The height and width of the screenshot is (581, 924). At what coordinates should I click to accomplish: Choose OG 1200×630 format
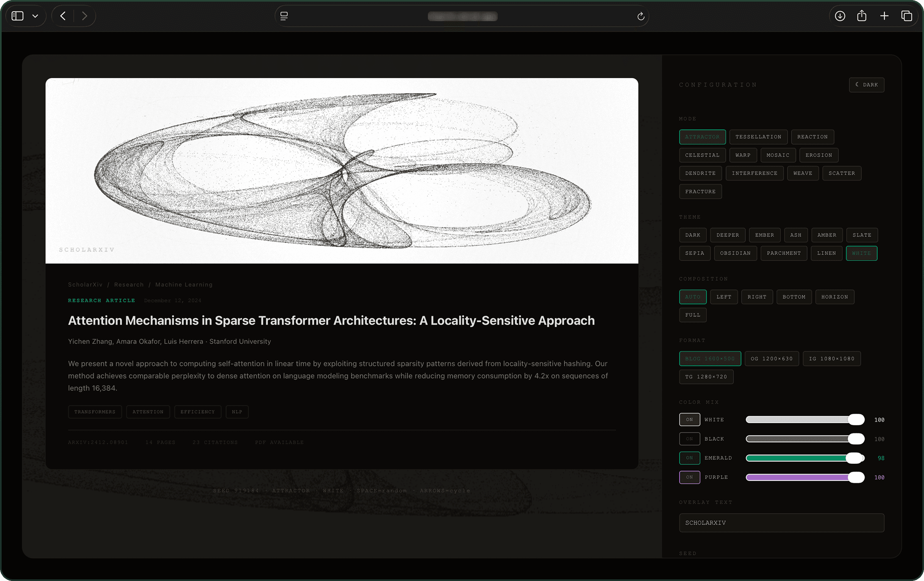(771, 359)
